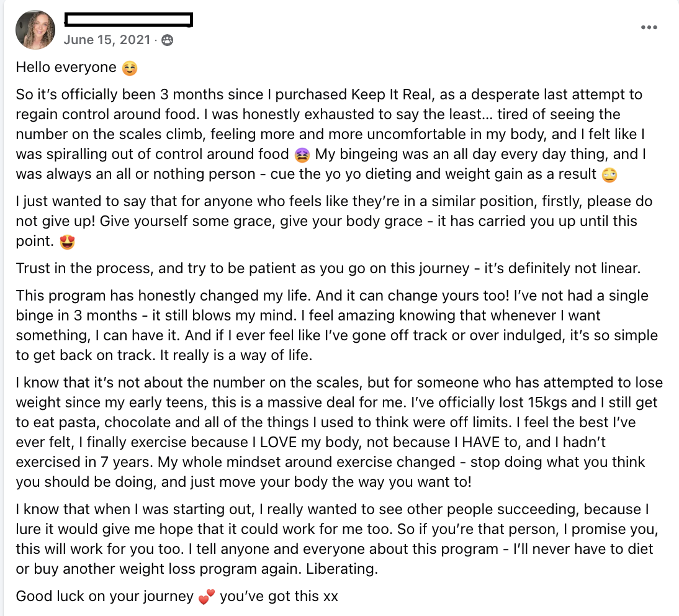Click the poster's profile picture
Image resolution: width=679 pixels, height=616 pixels.
[x=35, y=30]
